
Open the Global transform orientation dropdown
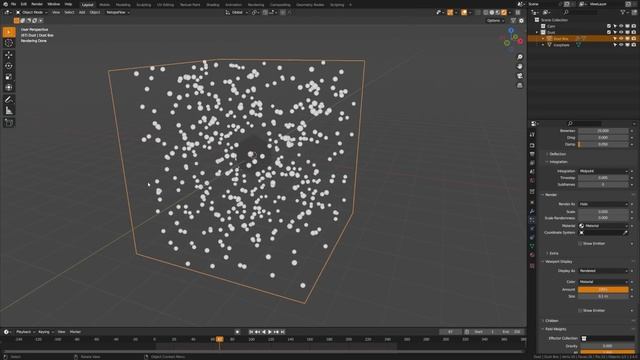237,12
